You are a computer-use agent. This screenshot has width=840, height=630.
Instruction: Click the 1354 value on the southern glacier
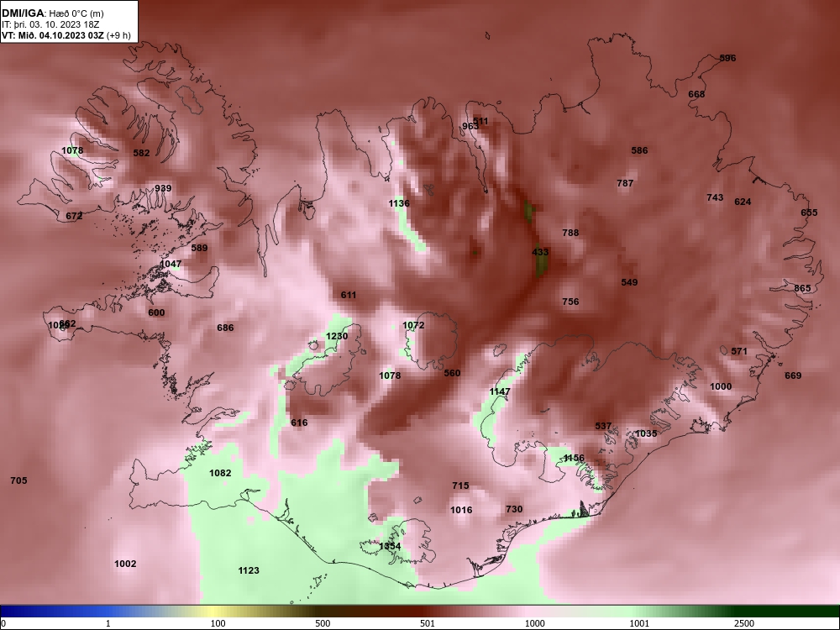click(x=390, y=547)
